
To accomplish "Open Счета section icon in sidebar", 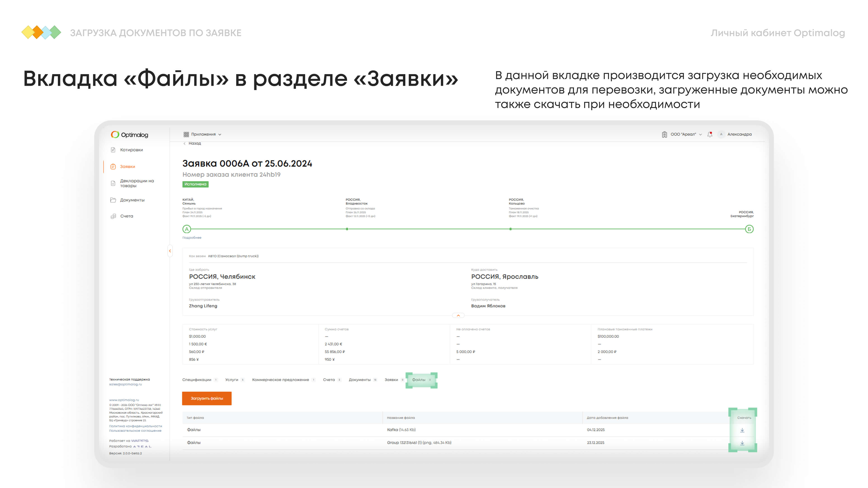I will (113, 216).
